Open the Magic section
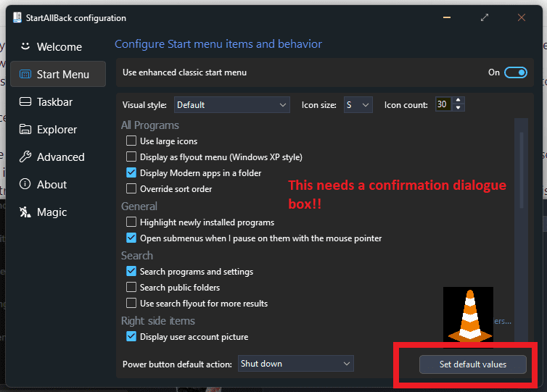The height and width of the screenshot is (392, 547). pos(58,212)
